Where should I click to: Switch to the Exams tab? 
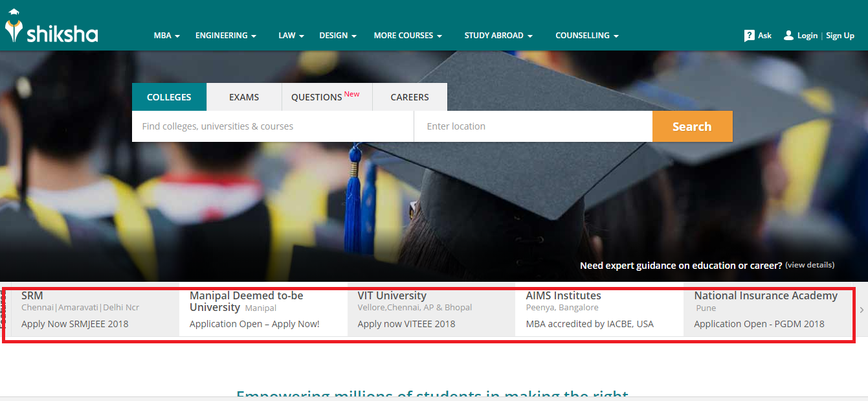point(244,97)
